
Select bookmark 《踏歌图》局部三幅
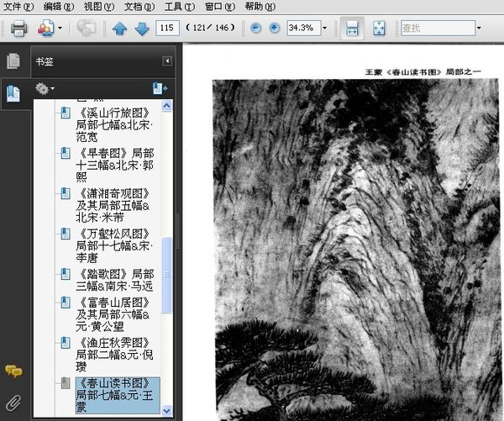(115, 280)
